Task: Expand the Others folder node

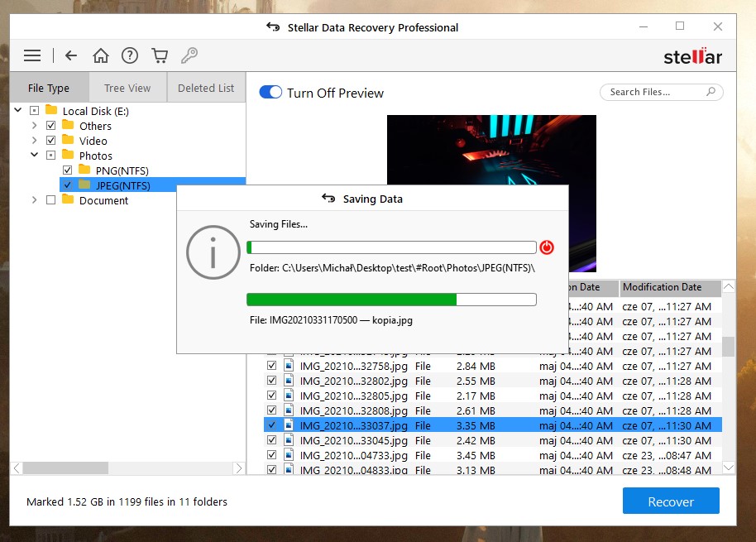Action: [34, 126]
